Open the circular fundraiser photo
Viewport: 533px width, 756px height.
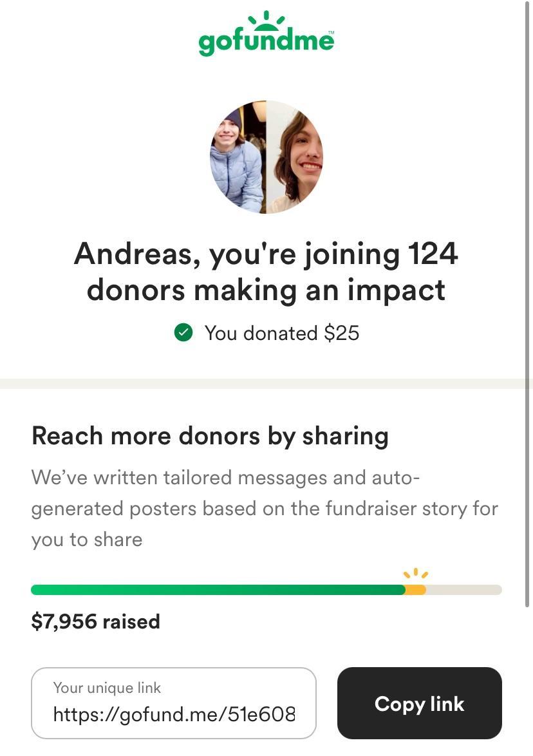[x=266, y=156]
